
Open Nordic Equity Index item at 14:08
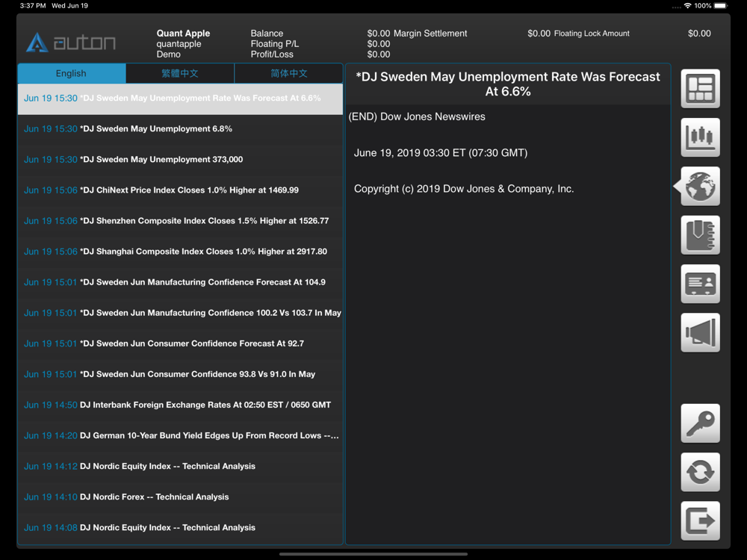(180, 528)
